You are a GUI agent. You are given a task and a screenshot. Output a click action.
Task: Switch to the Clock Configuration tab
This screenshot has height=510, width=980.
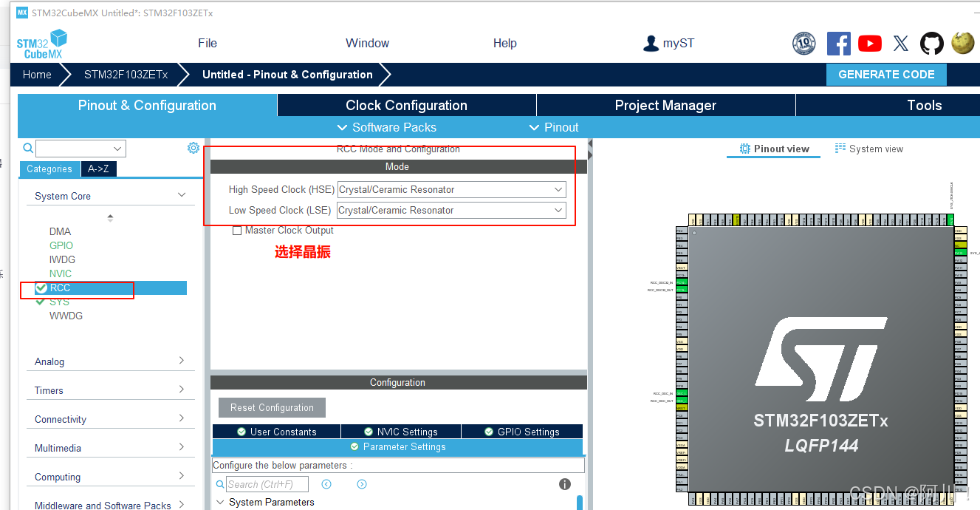click(406, 105)
